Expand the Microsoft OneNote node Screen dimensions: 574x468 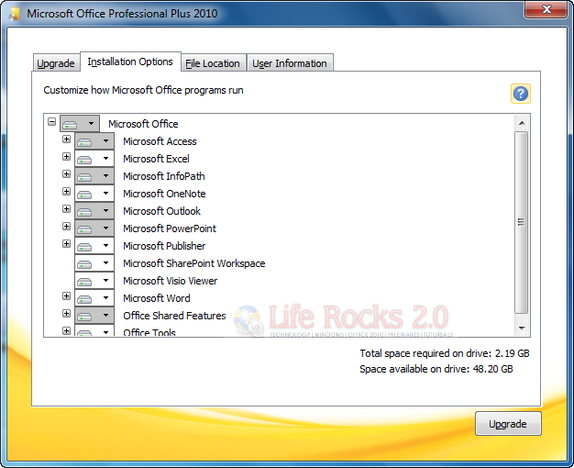[66, 192]
